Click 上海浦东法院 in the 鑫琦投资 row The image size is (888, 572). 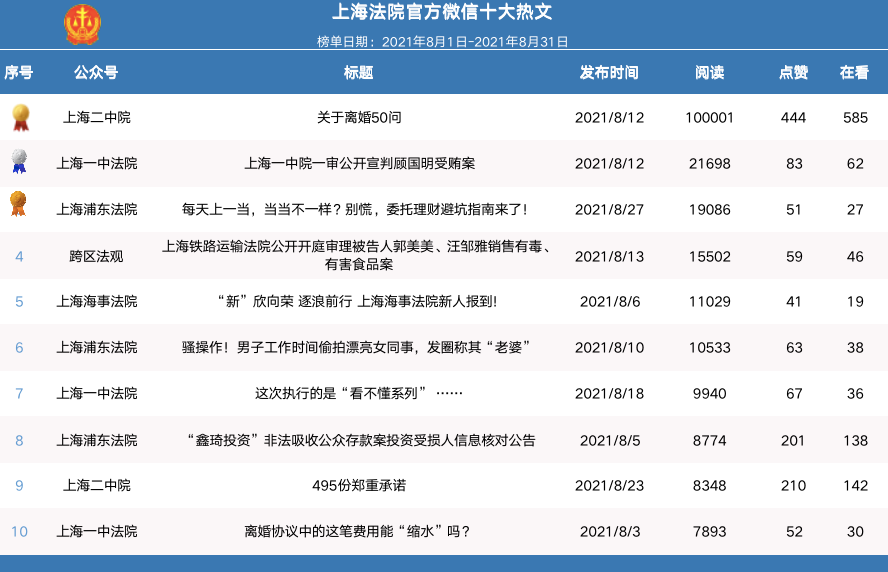96,440
